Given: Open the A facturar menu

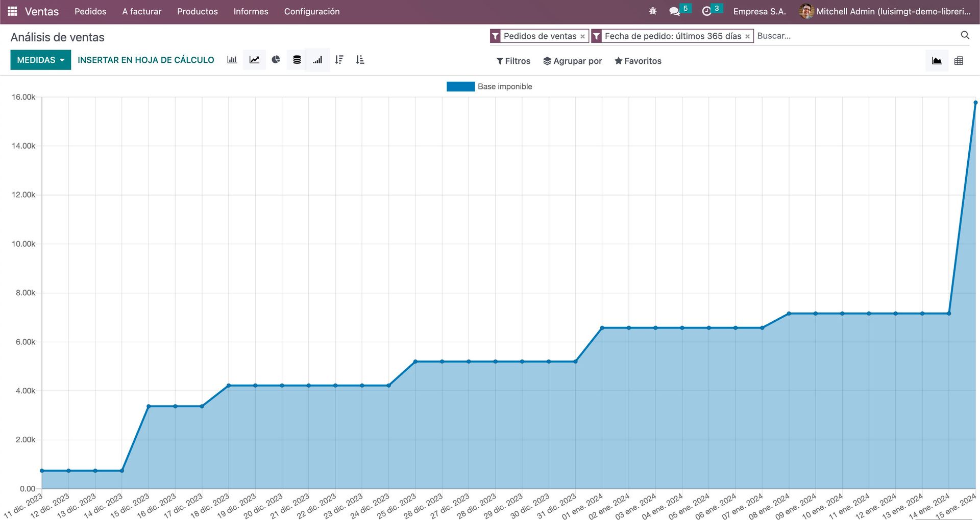Looking at the screenshot, I should coord(142,11).
